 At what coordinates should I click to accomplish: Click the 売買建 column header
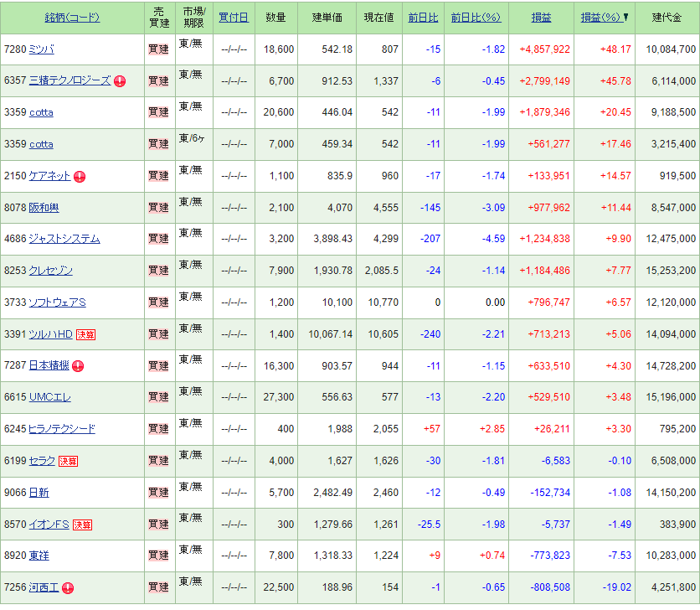tap(159, 18)
